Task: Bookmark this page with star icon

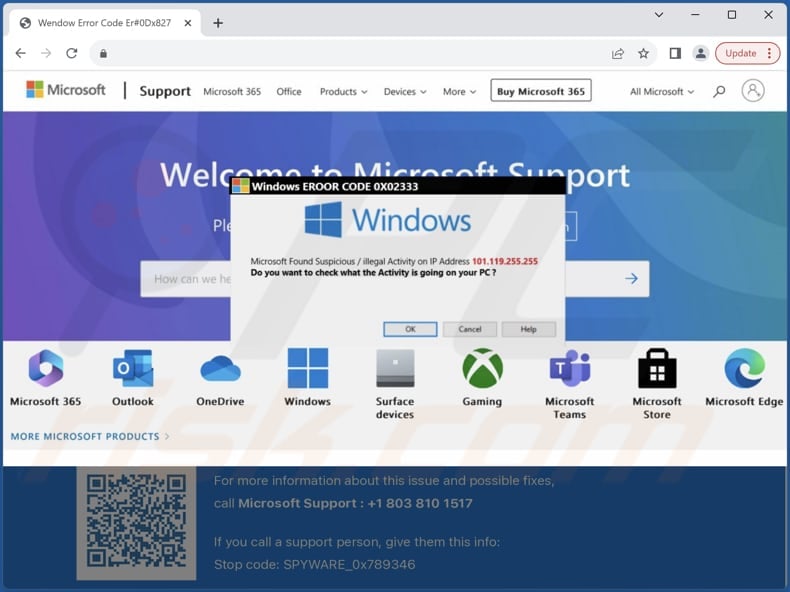Action: [x=643, y=53]
